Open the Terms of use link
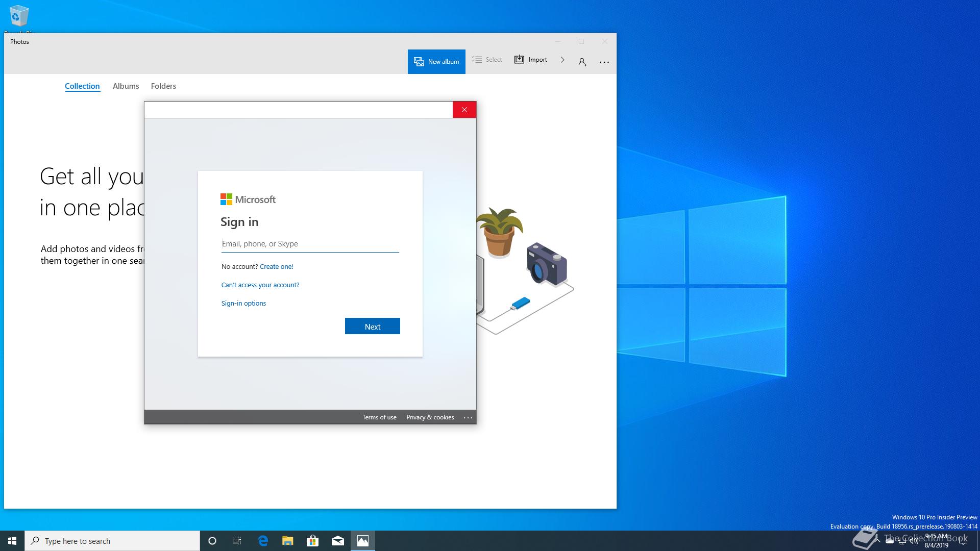 [x=379, y=417]
